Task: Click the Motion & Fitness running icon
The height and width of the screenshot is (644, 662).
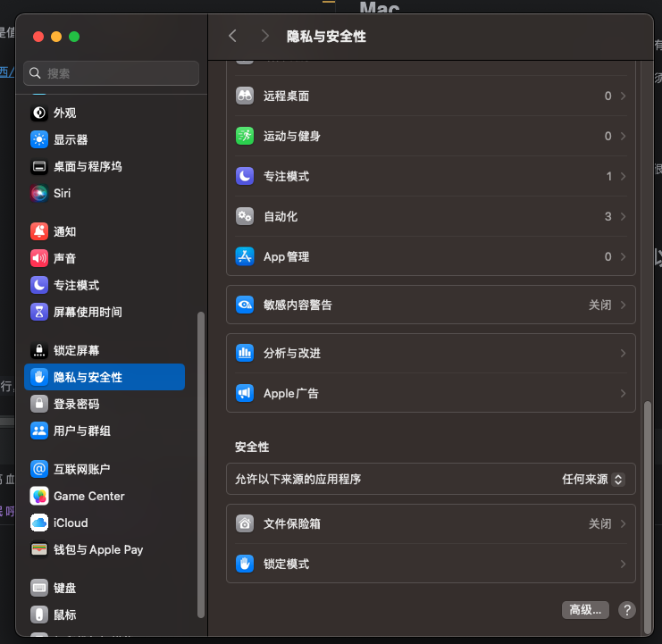Action: [x=245, y=136]
